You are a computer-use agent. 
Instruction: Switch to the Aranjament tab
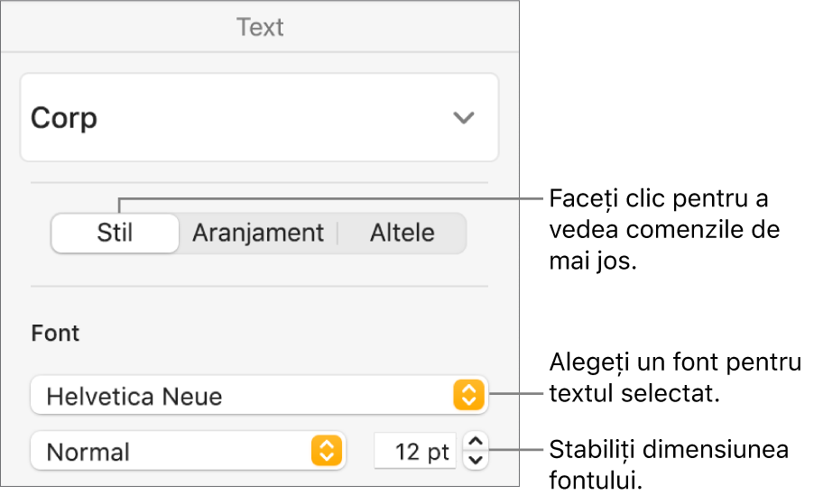click(258, 233)
